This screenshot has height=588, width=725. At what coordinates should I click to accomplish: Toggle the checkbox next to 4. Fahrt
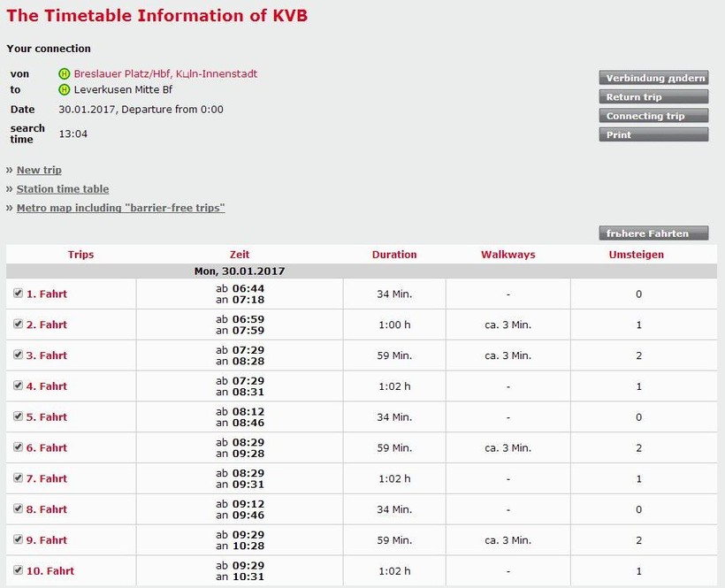point(18,386)
